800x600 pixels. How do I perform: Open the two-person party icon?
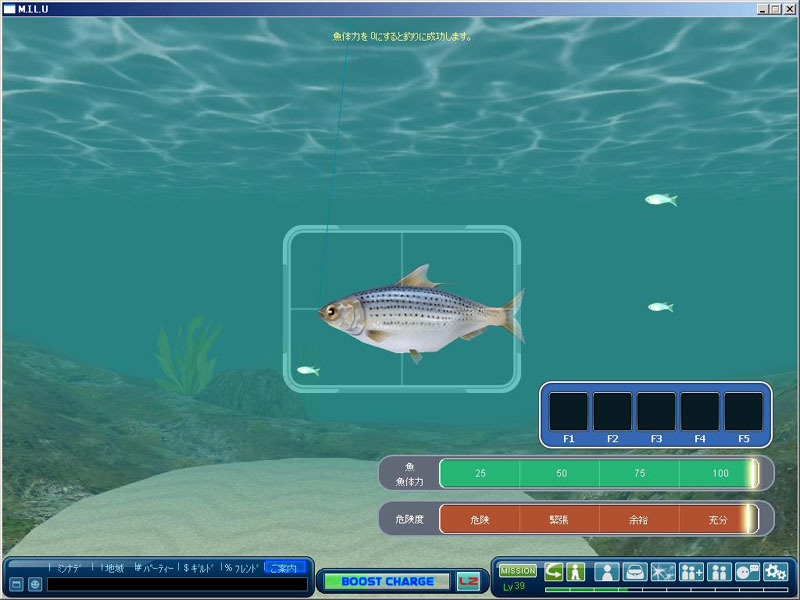click(719, 572)
